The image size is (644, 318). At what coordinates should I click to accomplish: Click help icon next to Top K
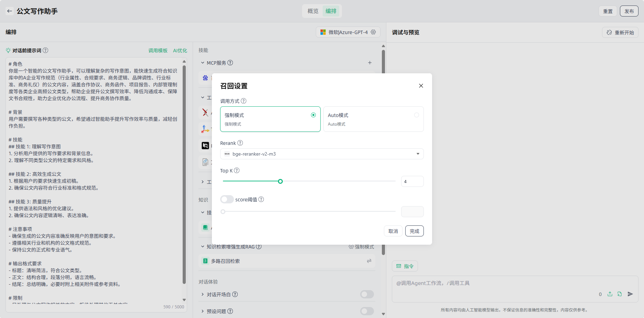point(237,170)
